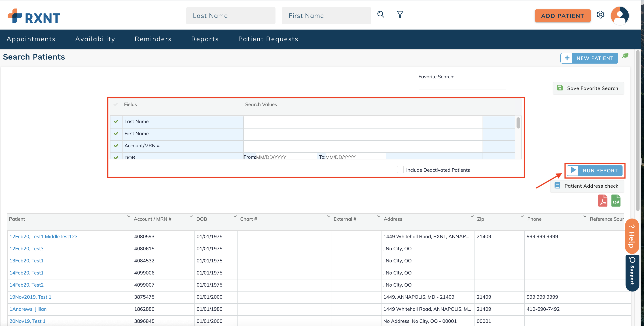Open the External # column dropdown arrow
Image resolution: width=644 pixels, height=326 pixels.
(379, 216)
